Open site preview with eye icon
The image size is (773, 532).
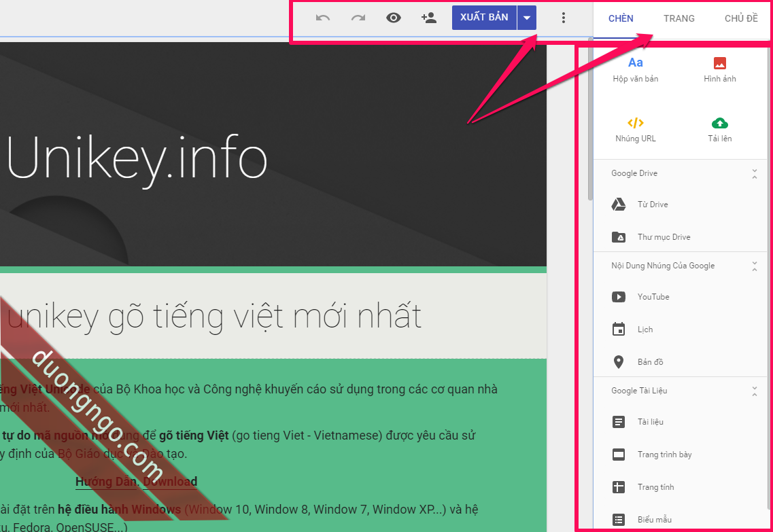click(x=394, y=18)
